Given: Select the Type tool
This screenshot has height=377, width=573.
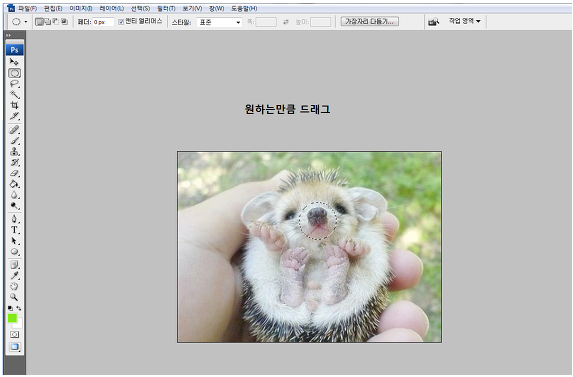Looking at the screenshot, I should pos(14,230).
